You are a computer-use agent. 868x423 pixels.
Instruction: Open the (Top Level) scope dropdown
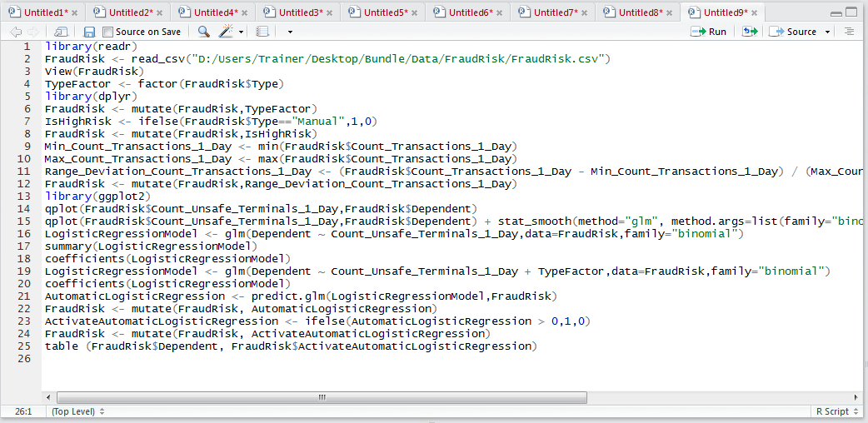click(78, 411)
